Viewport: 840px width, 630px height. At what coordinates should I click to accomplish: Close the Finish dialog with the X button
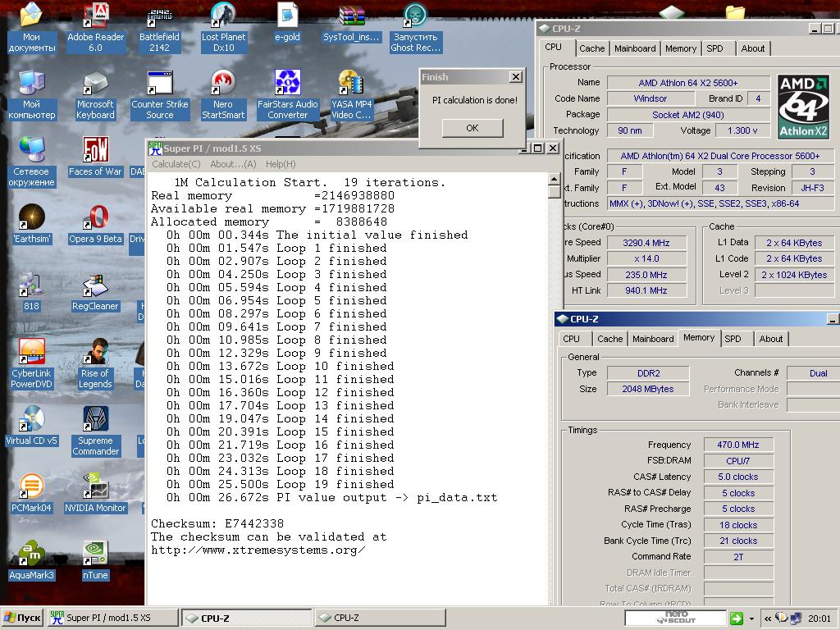click(x=515, y=77)
